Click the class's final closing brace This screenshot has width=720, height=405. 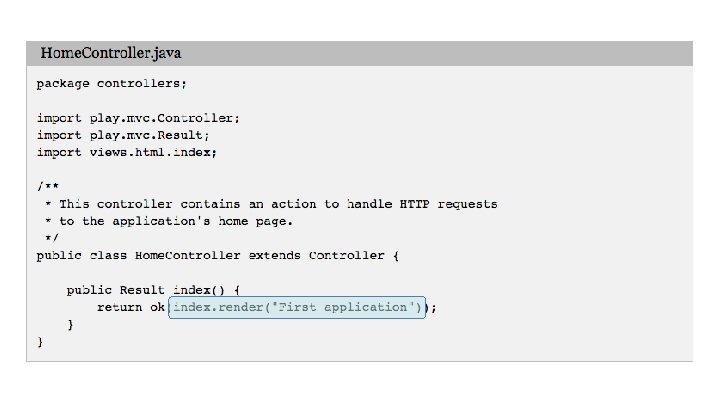click(x=41, y=342)
